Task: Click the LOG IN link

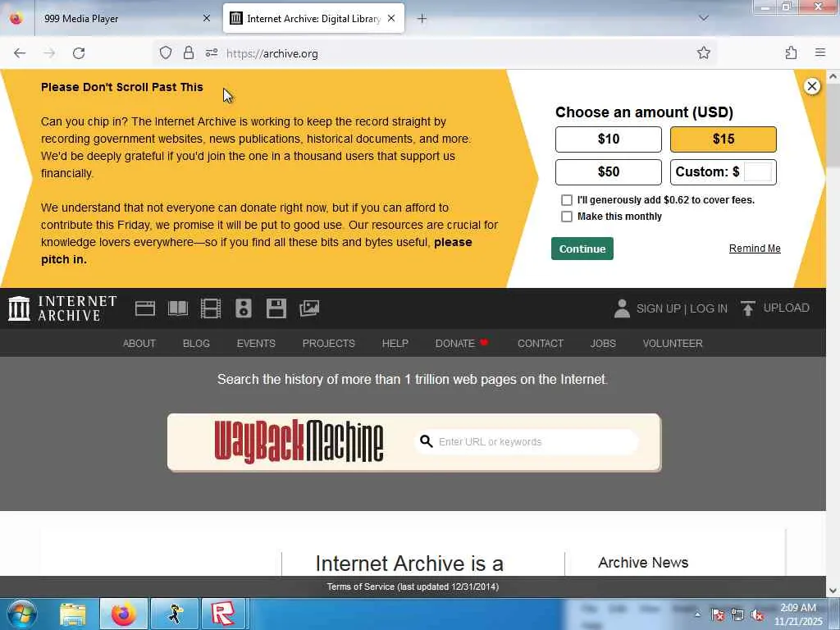Action: [x=709, y=308]
